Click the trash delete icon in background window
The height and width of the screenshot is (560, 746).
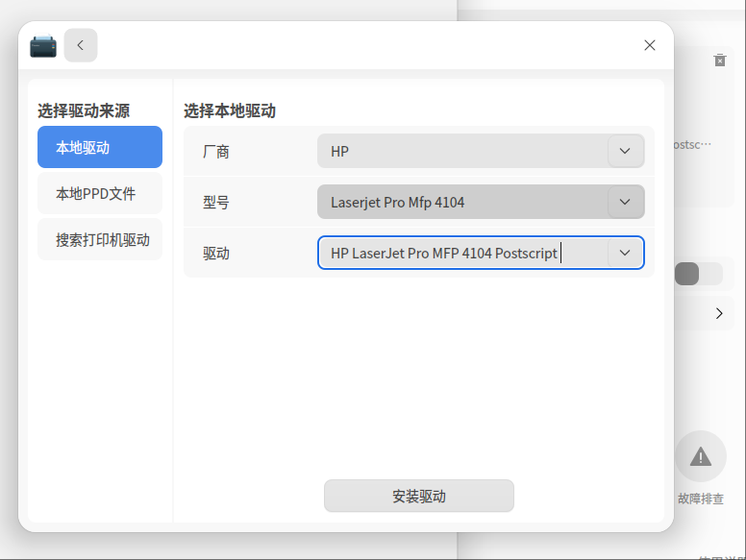tap(720, 61)
